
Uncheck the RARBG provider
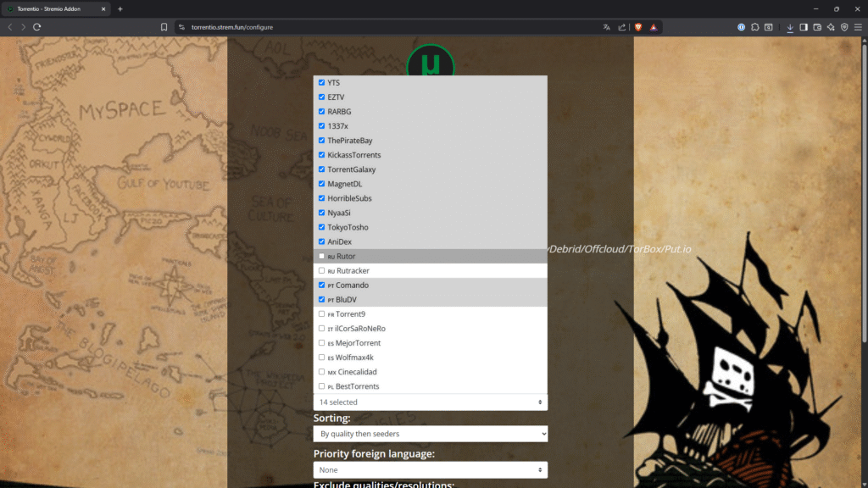321,111
